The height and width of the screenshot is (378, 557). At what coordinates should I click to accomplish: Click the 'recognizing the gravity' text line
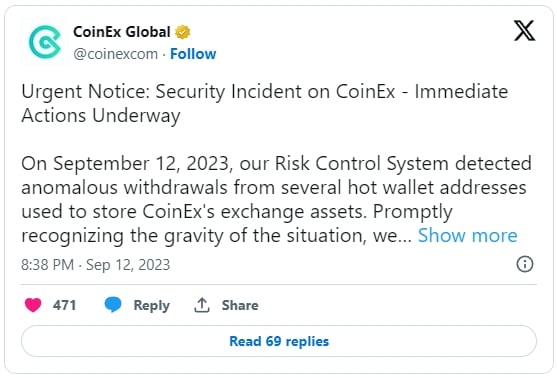point(216,235)
